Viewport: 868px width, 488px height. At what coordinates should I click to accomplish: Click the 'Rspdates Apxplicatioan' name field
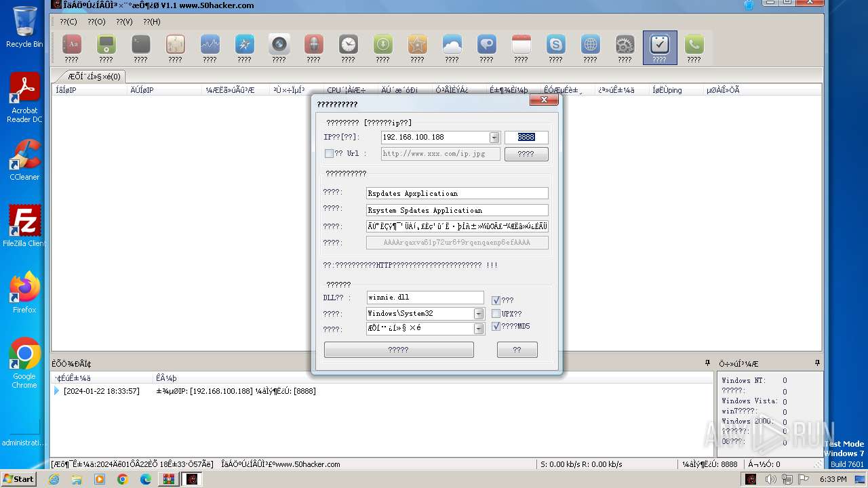[457, 193]
